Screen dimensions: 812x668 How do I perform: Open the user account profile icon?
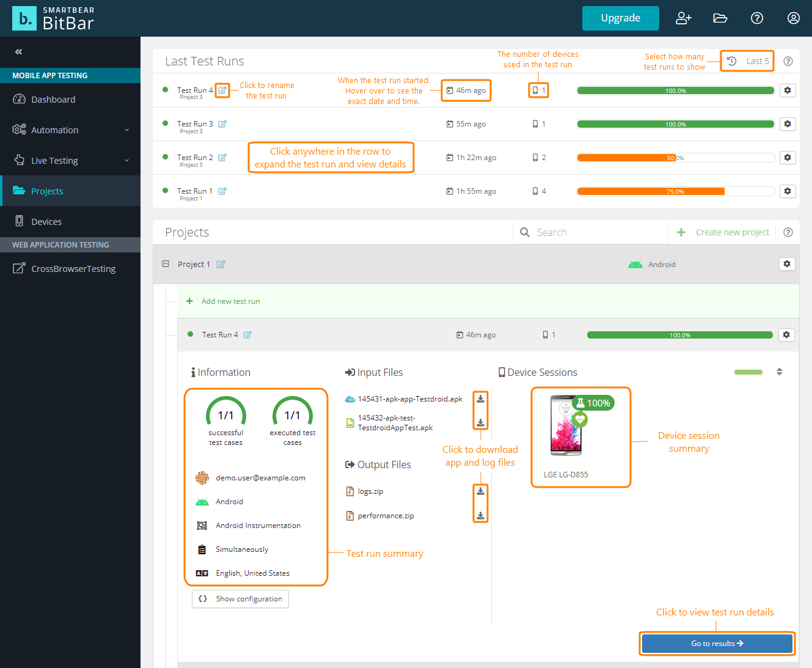793,18
